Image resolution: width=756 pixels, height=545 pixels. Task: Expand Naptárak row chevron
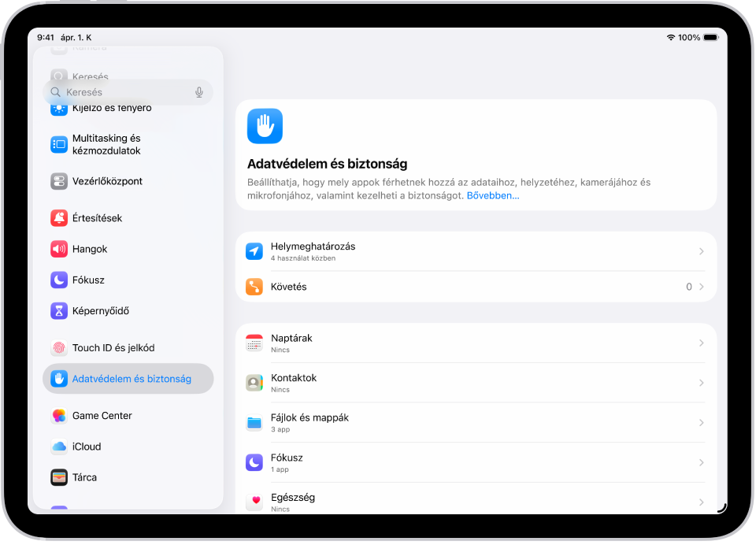702,343
